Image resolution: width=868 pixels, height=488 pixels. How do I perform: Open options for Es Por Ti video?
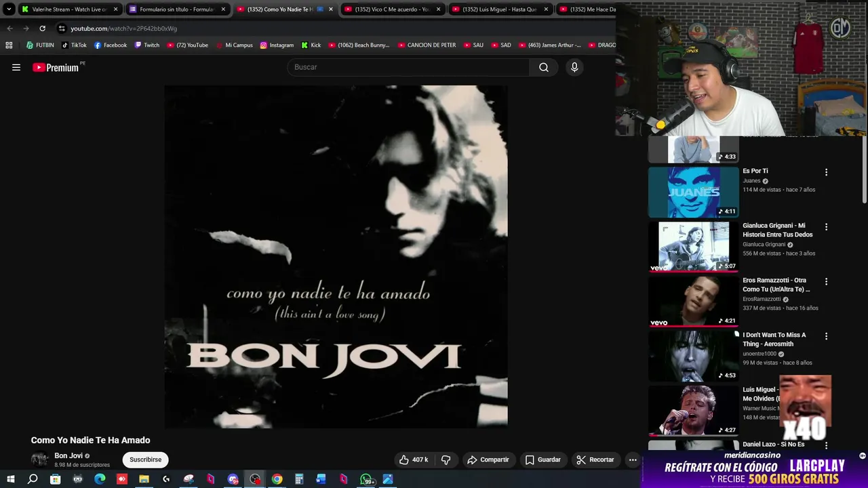[826, 172]
